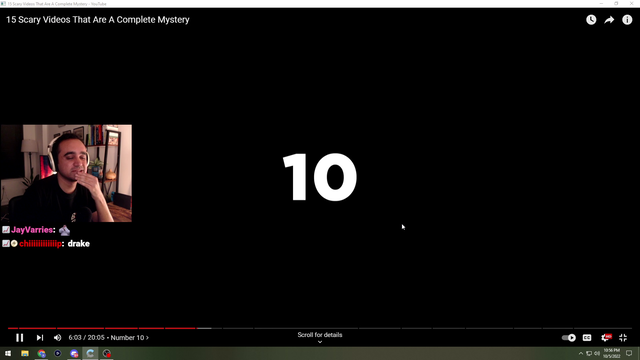Show hidden system tray icons
Screen dimensions: 640x360
tap(581, 353)
